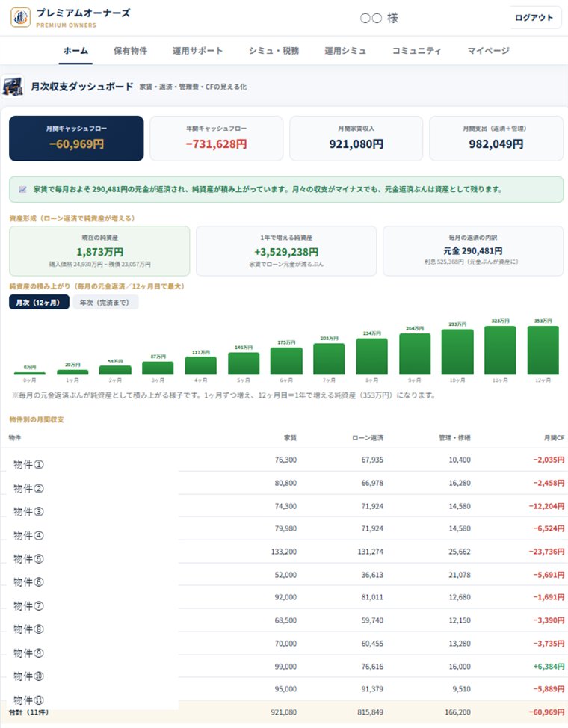Click the 月次収支ダッシュボード heading
The height and width of the screenshot is (728, 568).
(x=82, y=87)
